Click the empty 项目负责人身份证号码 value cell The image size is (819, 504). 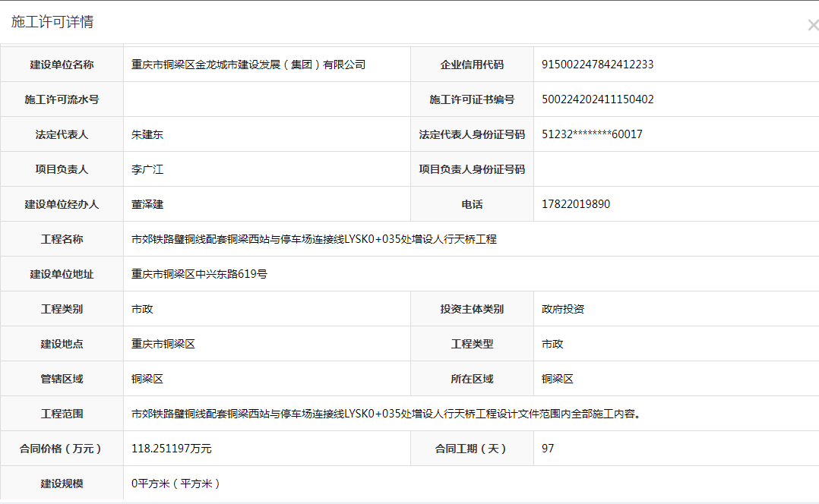pyautogui.click(x=675, y=169)
